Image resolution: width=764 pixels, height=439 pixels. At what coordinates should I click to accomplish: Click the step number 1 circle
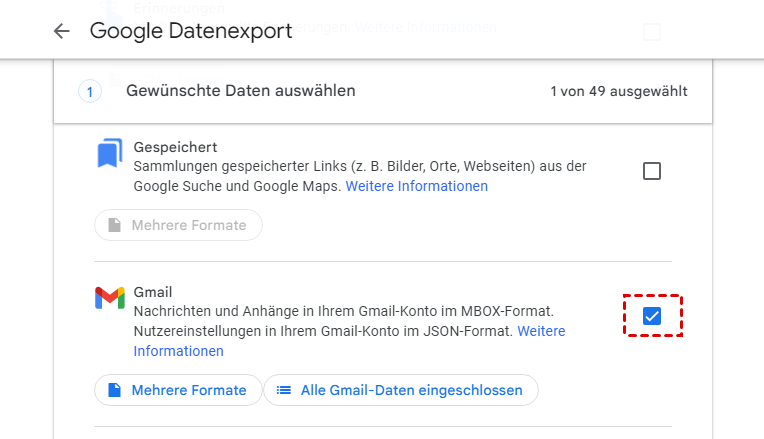pos(89,92)
